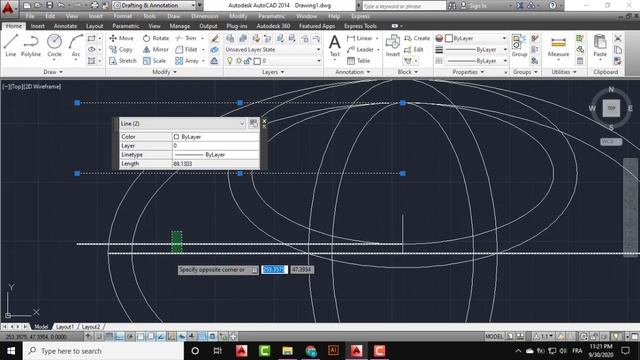Activate the Fillet command
This screenshot has width=640, height=360.
[187, 49]
